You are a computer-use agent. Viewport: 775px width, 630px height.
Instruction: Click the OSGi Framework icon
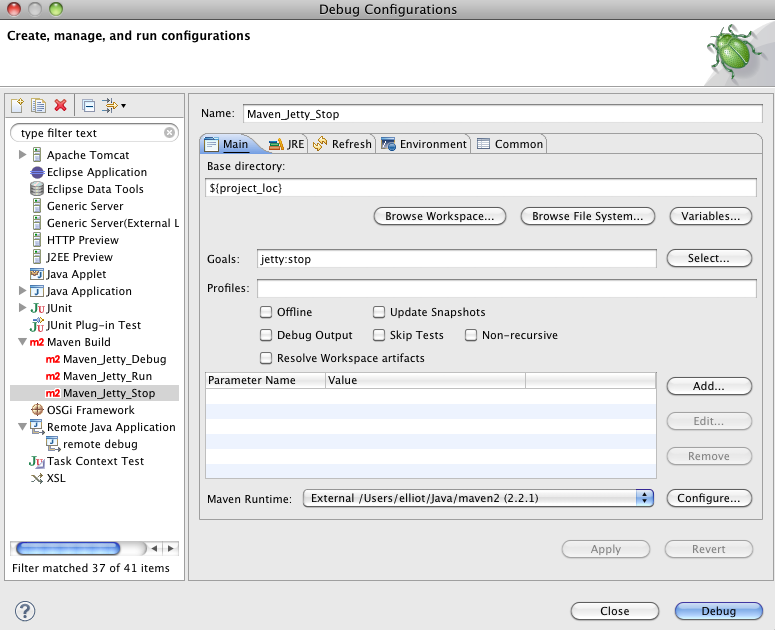(37, 410)
